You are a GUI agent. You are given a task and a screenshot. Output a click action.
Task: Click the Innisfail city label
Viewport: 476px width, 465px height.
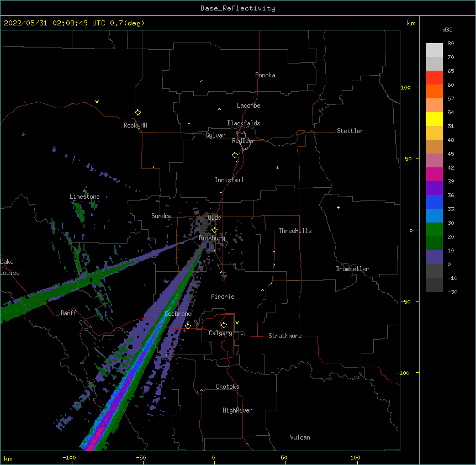[x=229, y=180]
